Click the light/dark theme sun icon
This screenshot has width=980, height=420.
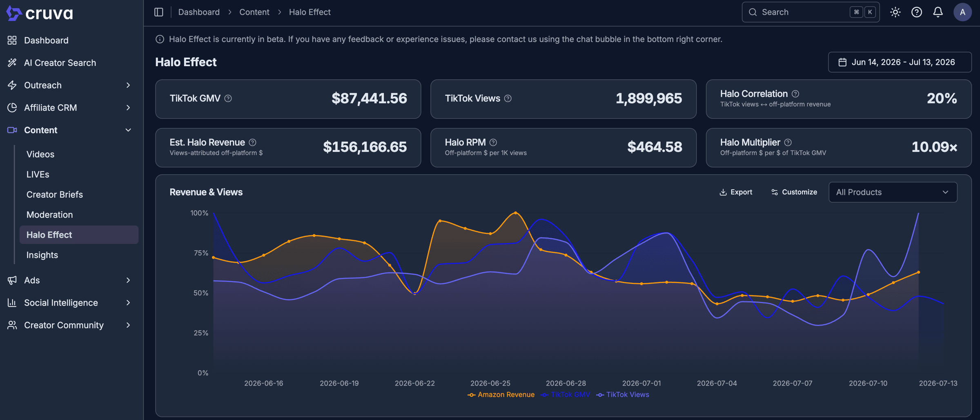tap(895, 12)
